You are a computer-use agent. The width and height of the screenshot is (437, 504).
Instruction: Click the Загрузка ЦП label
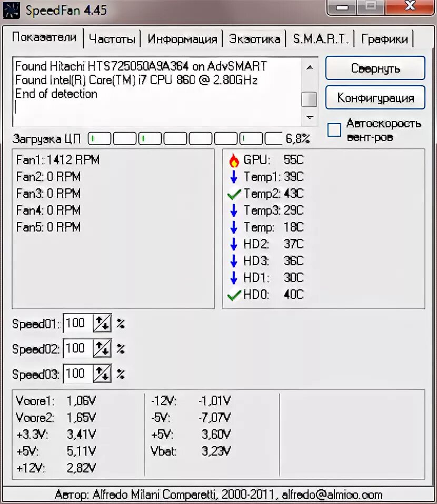pyautogui.click(x=46, y=139)
